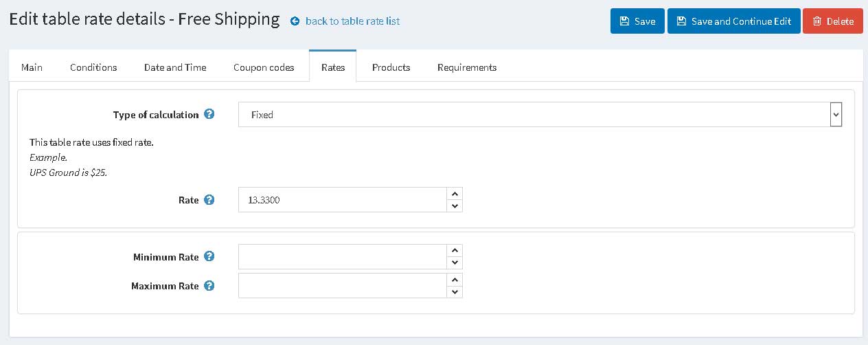Viewport: 868px width, 345px height.
Task: Go to the Coupon codes tab
Action: click(x=264, y=67)
